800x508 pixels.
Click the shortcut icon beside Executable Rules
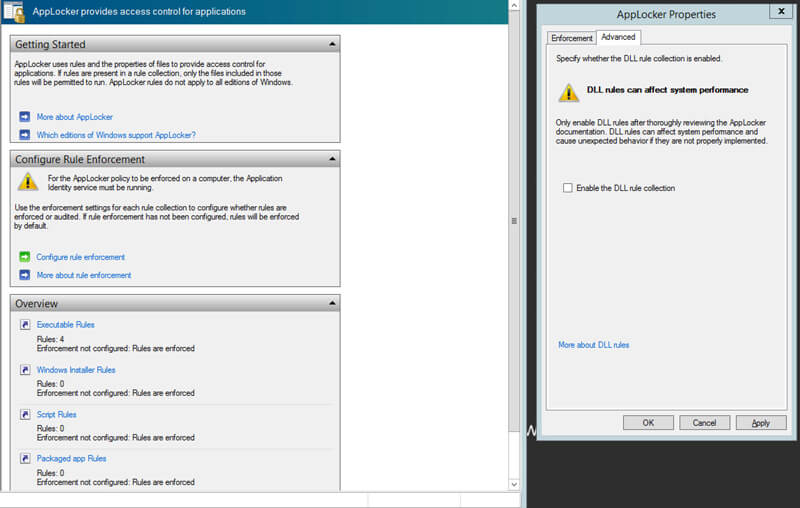point(25,324)
